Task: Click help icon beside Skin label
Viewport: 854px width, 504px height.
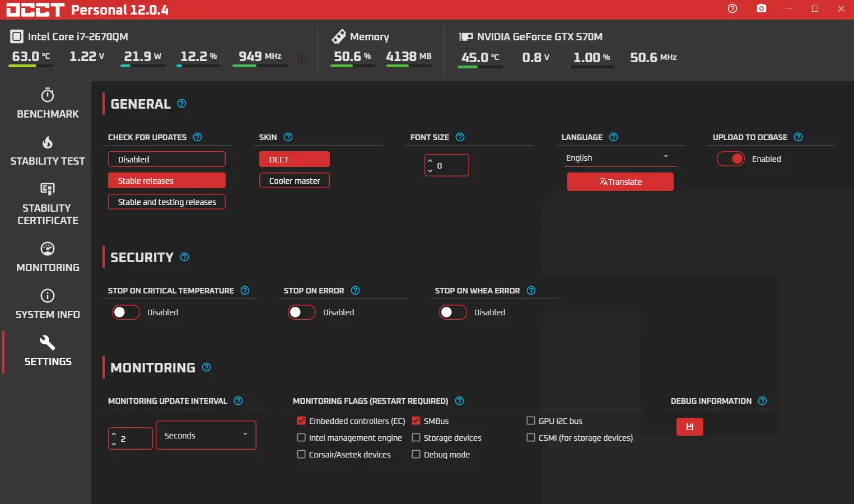Action: 288,137
